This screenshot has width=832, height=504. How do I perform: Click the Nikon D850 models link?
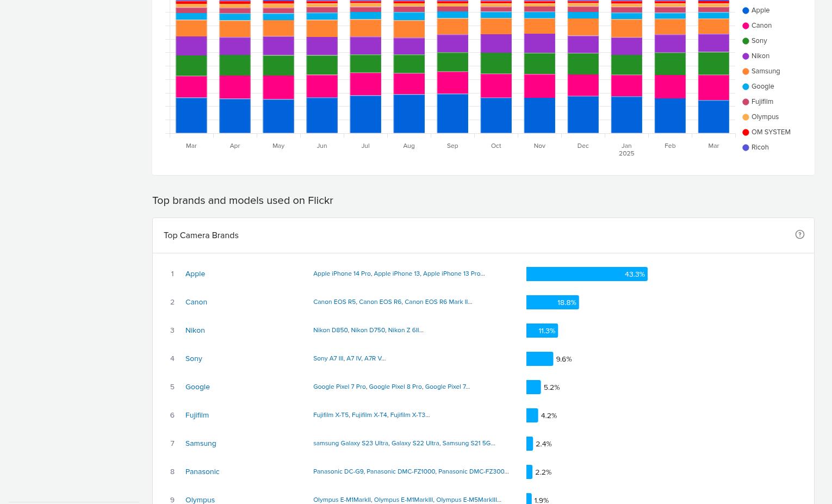[330, 330]
